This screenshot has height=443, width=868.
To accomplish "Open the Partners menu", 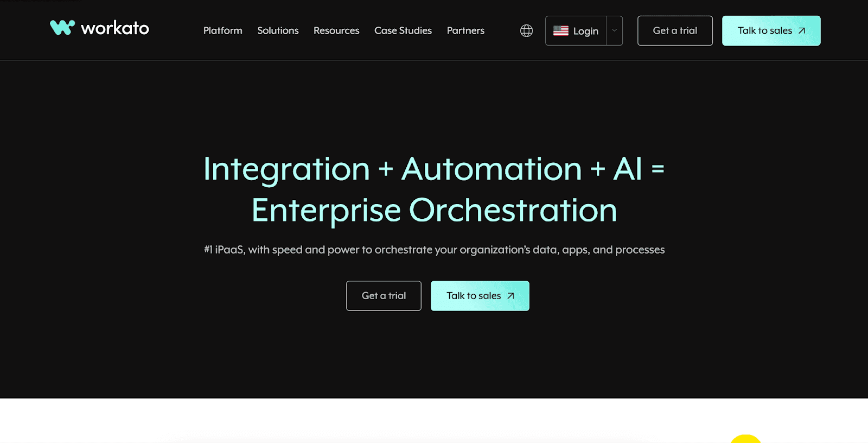I will pos(465,31).
